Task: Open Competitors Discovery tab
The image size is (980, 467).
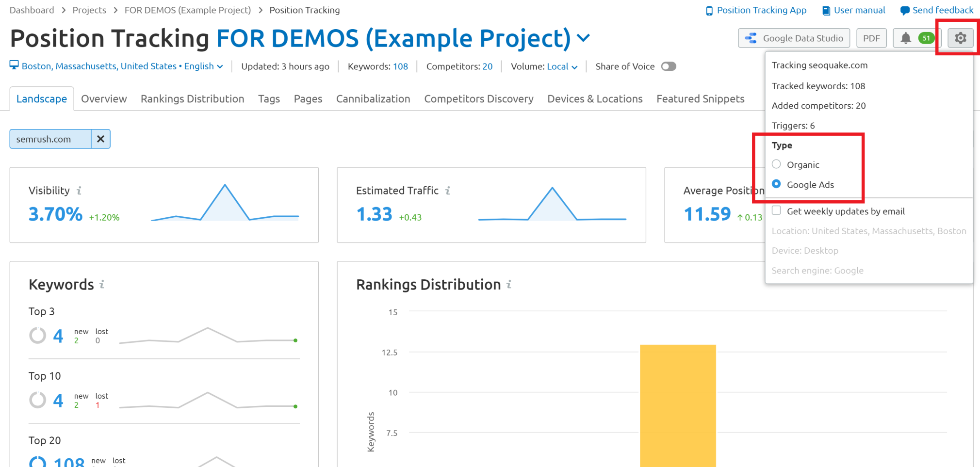Action: (x=479, y=99)
